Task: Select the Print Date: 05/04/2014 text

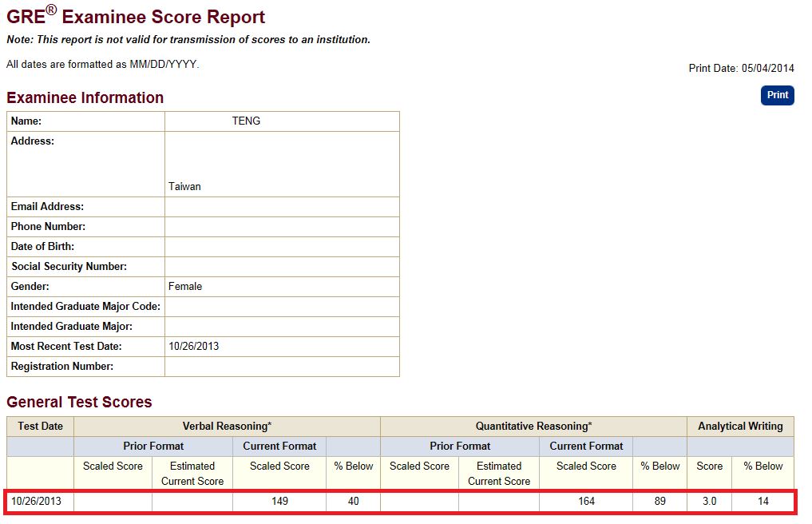Action: [x=741, y=68]
